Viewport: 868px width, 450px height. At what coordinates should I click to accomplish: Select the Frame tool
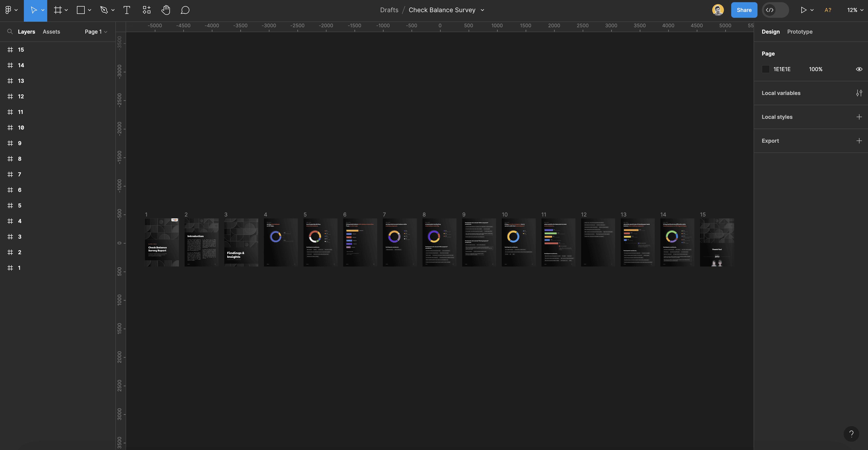coord(58,10)
